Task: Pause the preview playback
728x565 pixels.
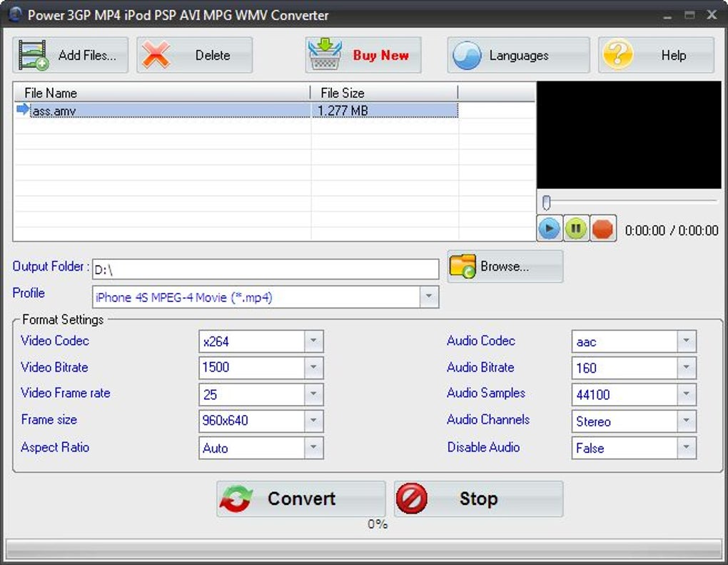Action: [x=576, y=229]
